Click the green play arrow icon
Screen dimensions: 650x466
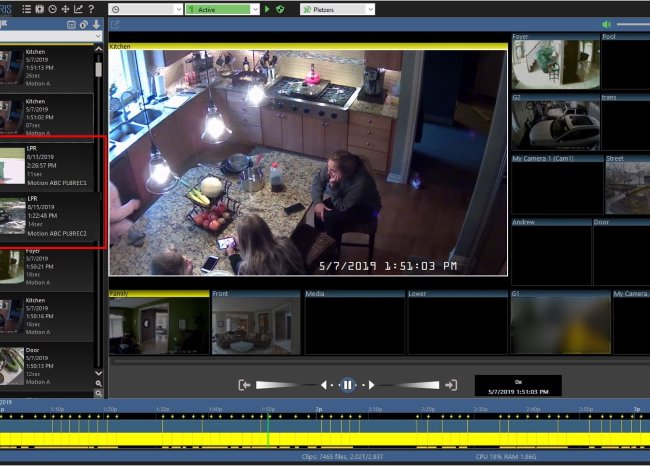[267, 9]
